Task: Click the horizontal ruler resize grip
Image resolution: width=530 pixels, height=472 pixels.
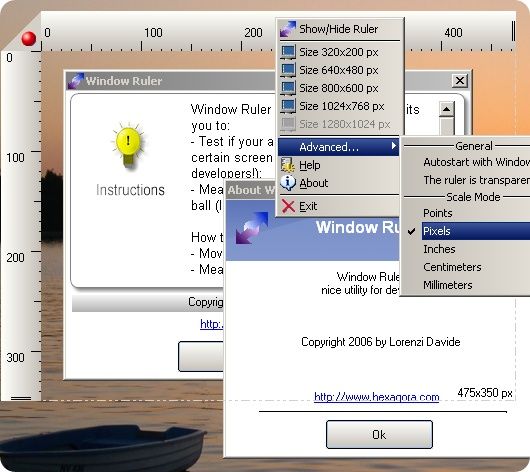Action: click(x=513, y=31)
